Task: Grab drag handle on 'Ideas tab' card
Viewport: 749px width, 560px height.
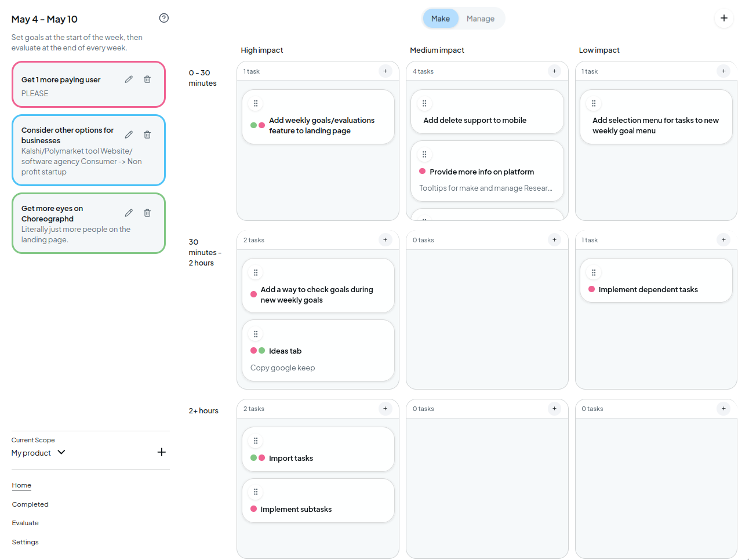Action: [x=256, y=334]
